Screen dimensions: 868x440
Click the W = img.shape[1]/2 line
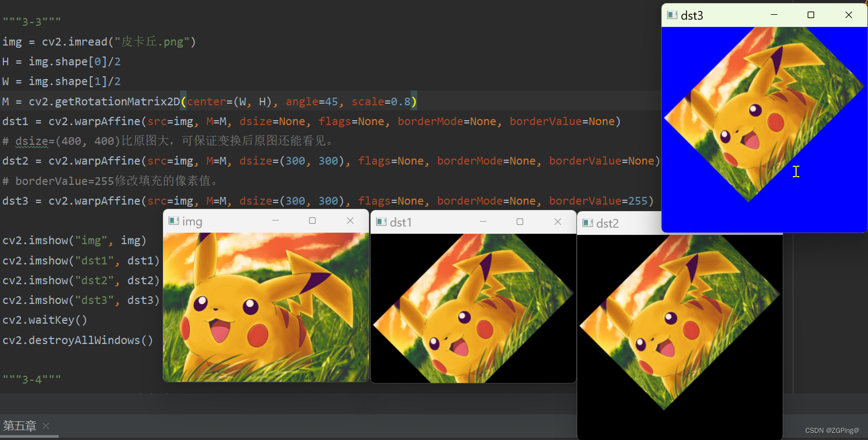pyautogui.click(x=61, y=81)
